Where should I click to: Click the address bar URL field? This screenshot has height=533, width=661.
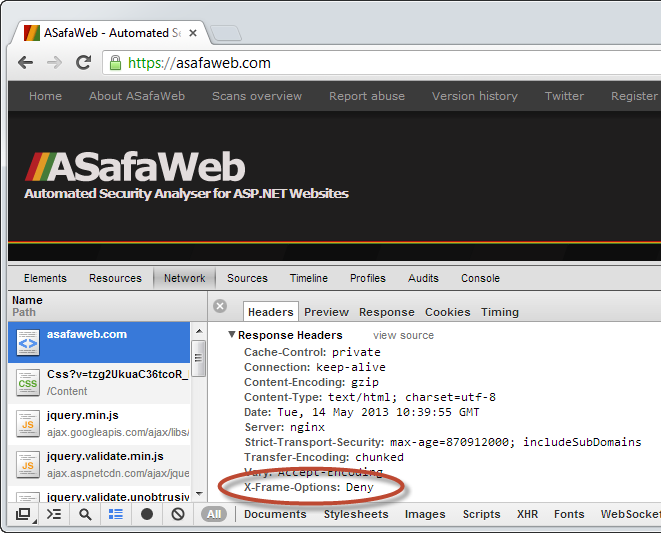(x=379, y=63)
